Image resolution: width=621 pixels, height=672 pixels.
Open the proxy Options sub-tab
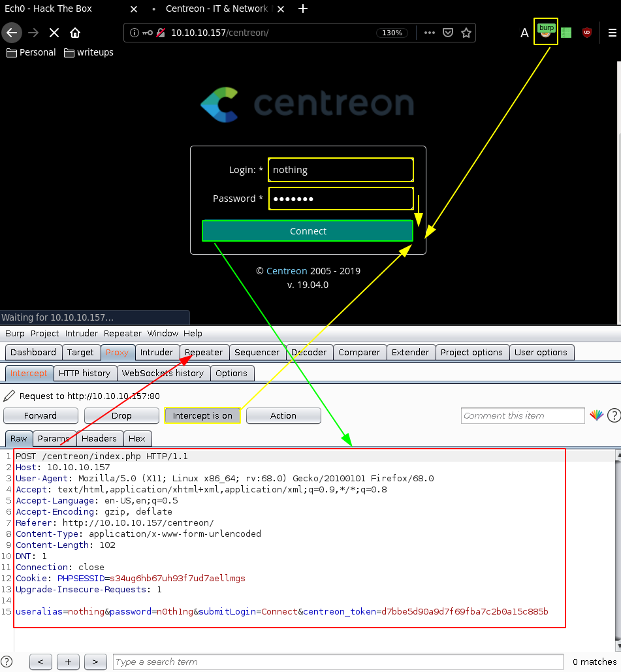pyautogui.click(x=231, y=374)
